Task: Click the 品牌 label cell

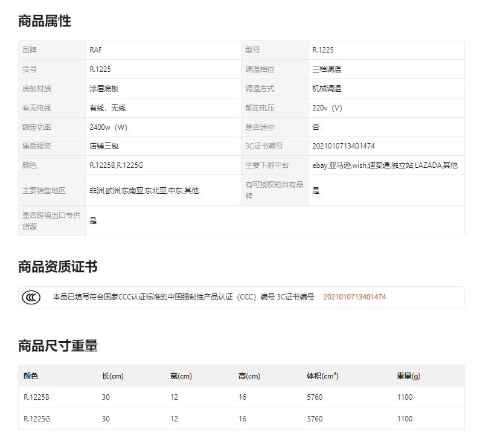Action: click(52, 50)
